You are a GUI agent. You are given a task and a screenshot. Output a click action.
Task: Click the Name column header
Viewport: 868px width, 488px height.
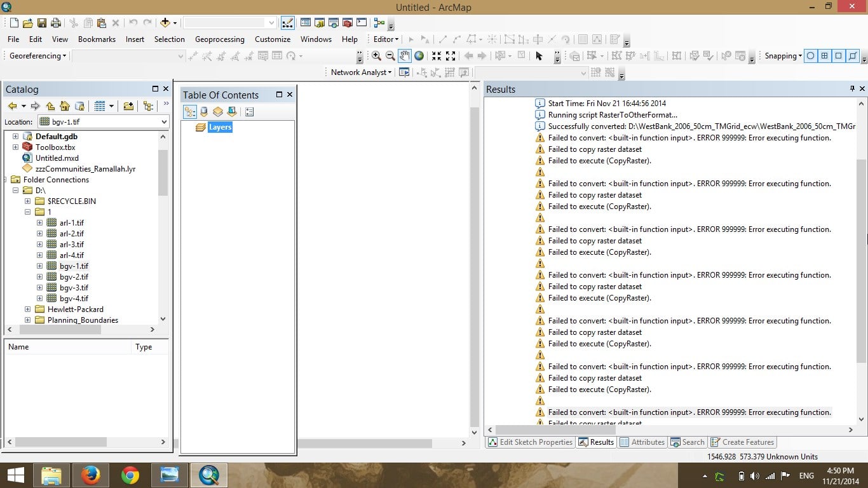click(67, 347)
